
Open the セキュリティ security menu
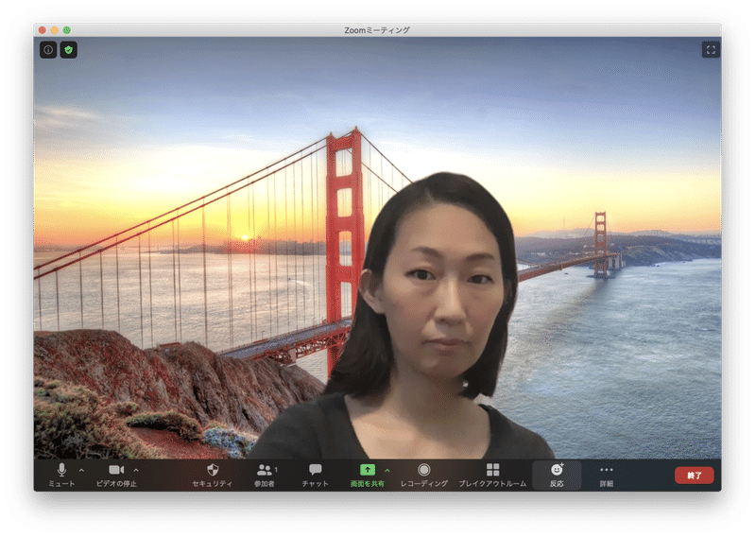click(213, 476)
